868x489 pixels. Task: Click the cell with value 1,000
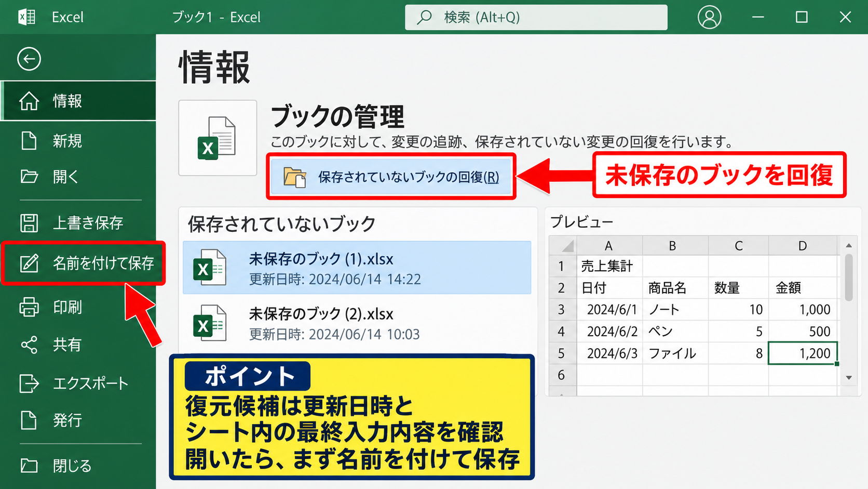pos(803,310)
